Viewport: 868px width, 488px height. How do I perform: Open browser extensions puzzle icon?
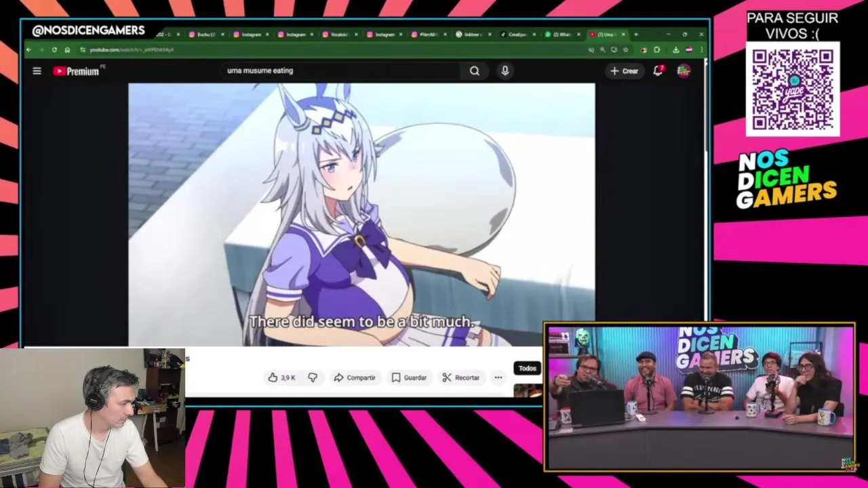[656, 49]
